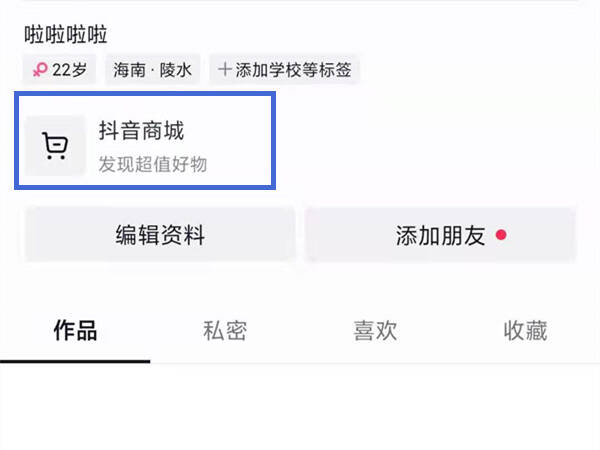Tap the plus icon before 添加学校等标签

225,70
